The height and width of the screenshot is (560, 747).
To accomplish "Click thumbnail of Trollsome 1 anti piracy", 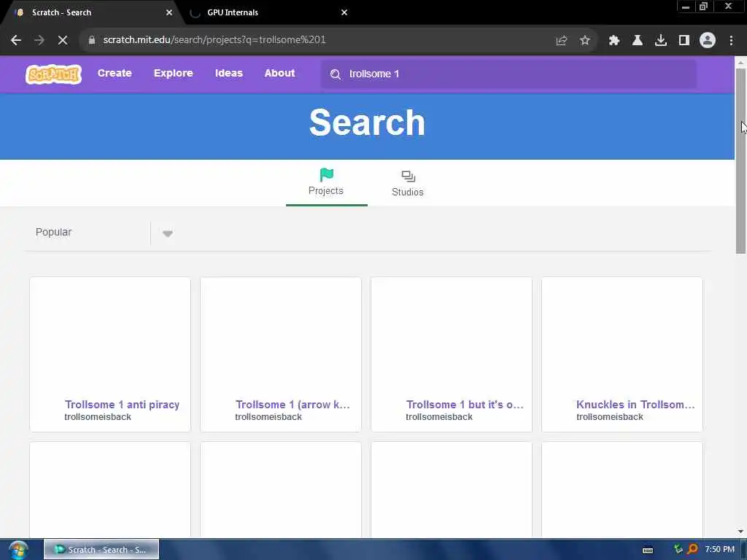I will pyautogui.click(x=110, y=337).
